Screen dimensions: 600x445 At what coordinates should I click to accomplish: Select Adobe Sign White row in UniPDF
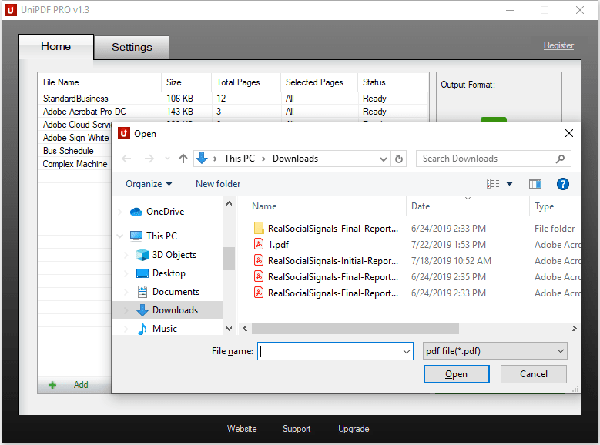pyautogui.click(x=76, y=138)
